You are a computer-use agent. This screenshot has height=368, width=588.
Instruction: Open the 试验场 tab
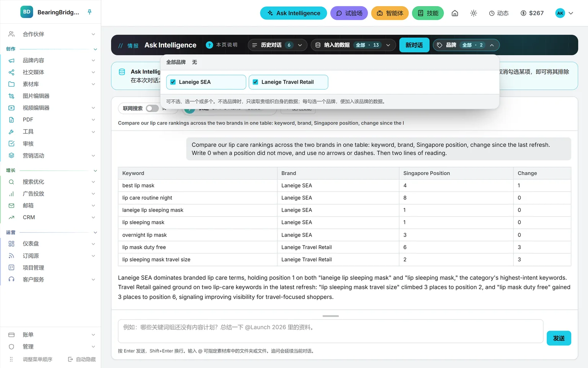tap(349, 13)
